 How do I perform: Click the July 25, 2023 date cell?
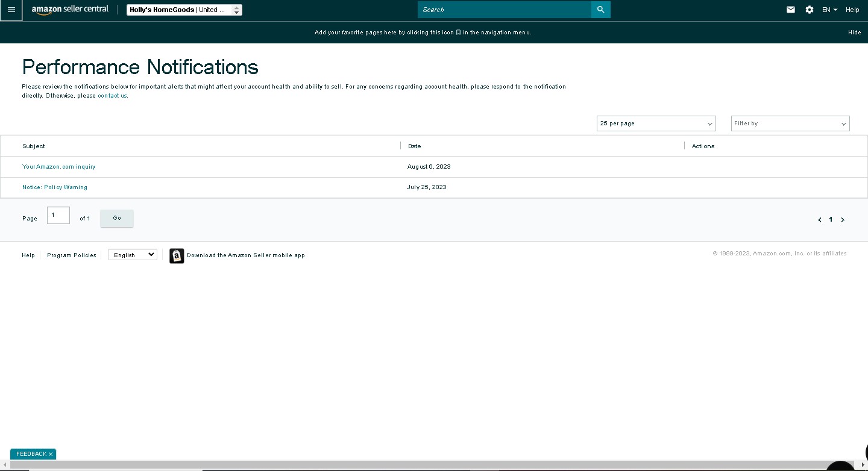pyautogui.click(x=427, y=187)
